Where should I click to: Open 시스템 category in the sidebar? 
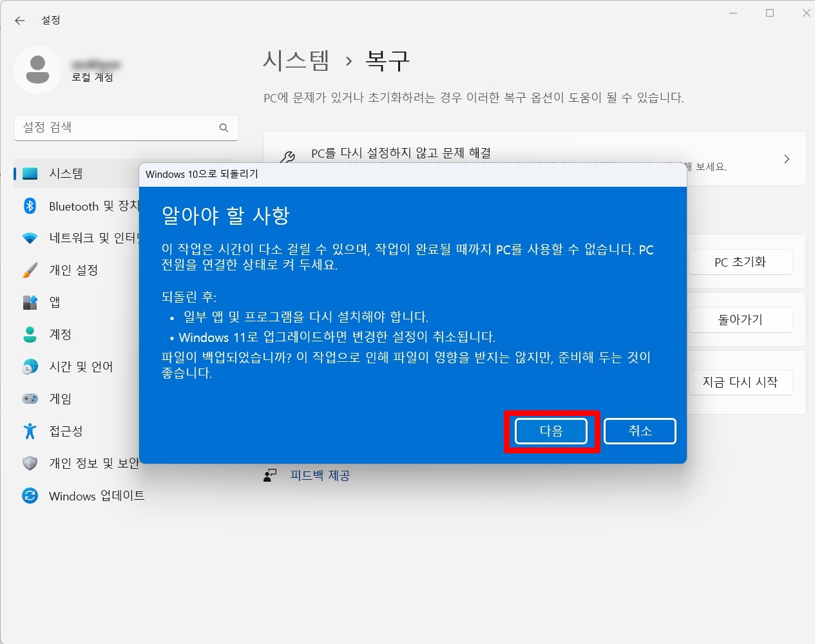[x=77, y=174]
